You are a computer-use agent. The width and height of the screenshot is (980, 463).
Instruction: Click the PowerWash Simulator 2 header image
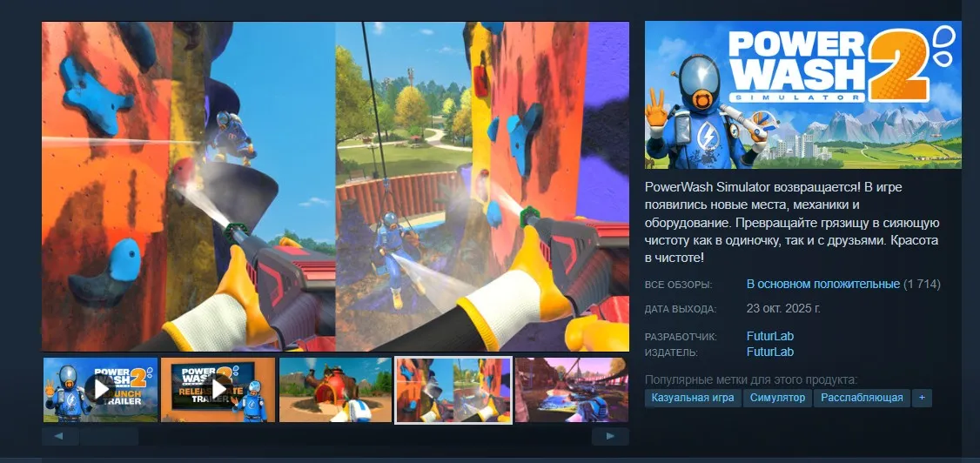point(803,95)
